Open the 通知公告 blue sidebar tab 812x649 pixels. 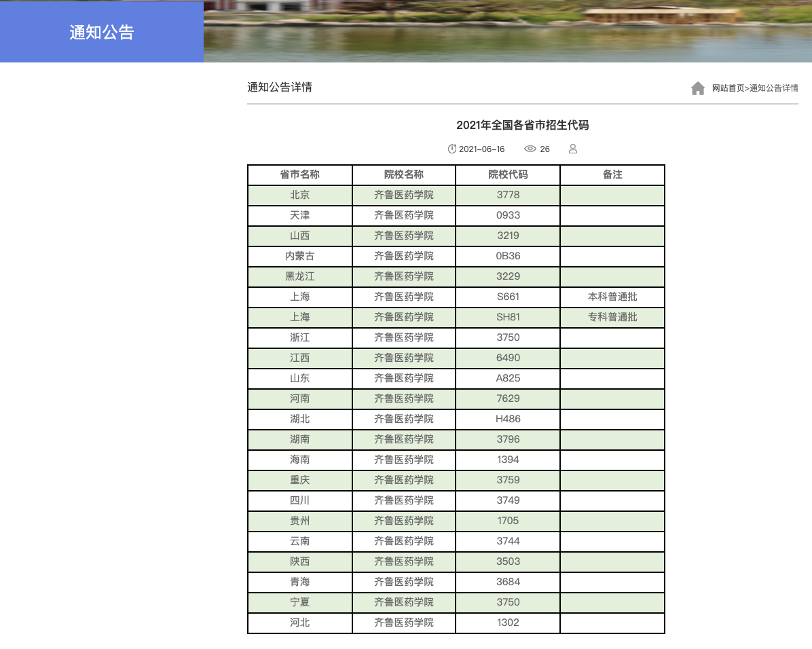point(102,32)
